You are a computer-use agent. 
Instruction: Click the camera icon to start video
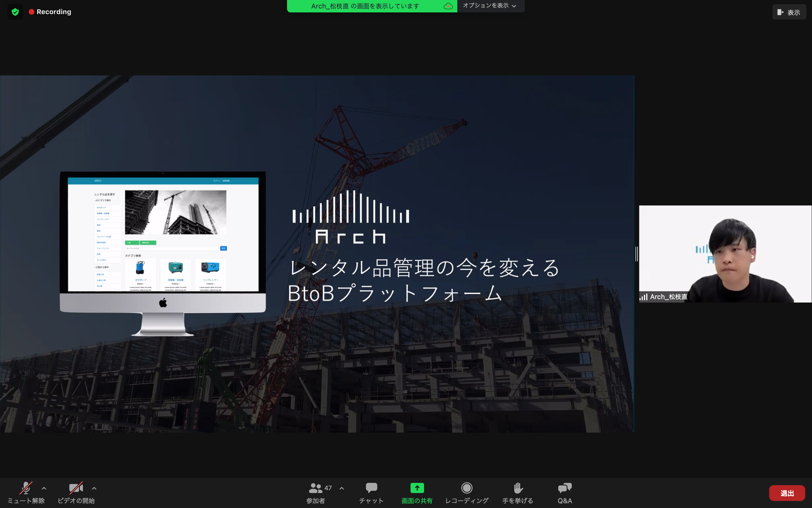(x=75, y=488)
